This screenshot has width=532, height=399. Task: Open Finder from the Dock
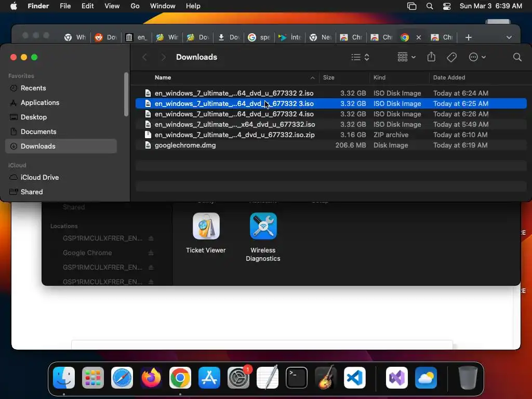pos(64,378)
